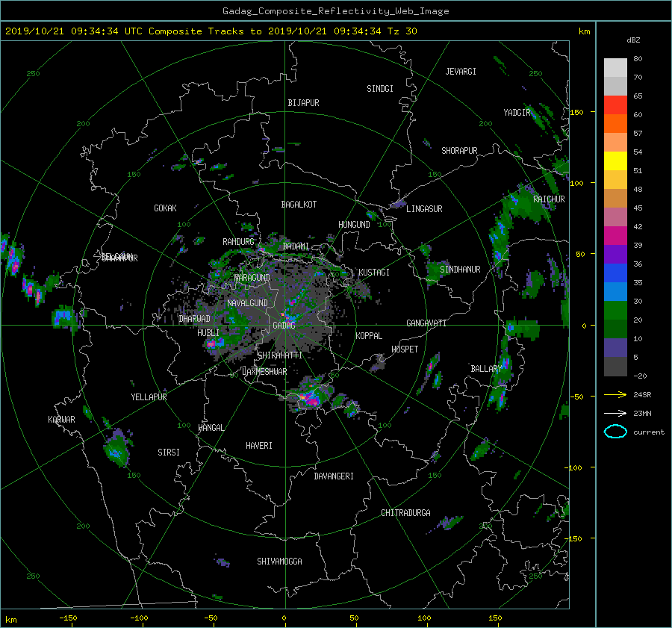Click the RAMDURG city label

[239, 242]
